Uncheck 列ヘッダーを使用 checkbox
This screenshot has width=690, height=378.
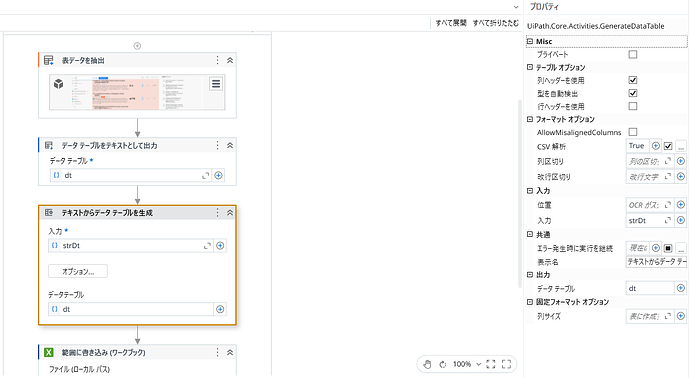tap(633, 80)
